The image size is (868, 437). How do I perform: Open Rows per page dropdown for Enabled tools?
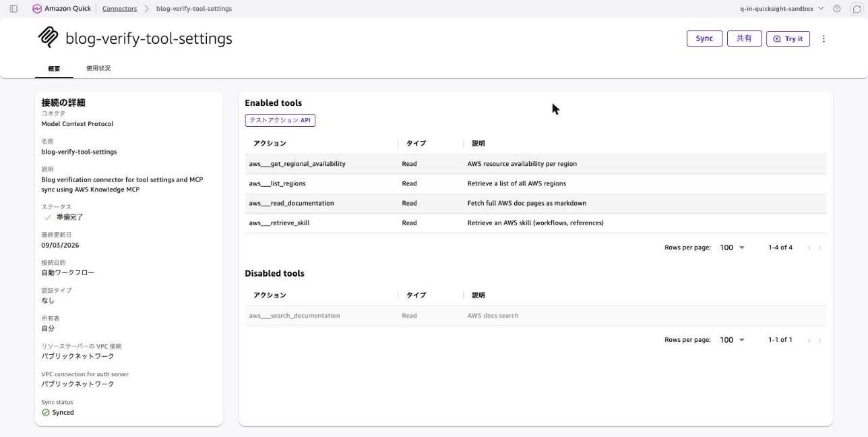click(732, 247)
